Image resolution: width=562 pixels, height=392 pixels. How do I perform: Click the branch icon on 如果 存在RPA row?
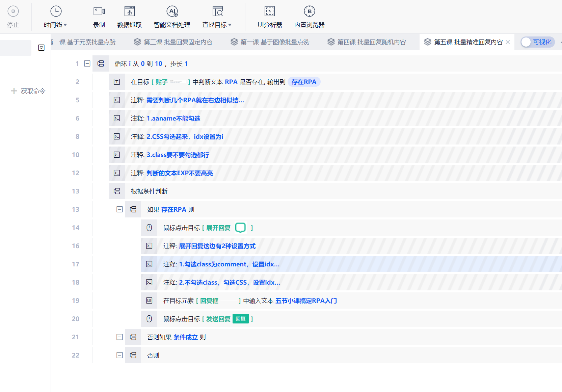click(133, 209)
